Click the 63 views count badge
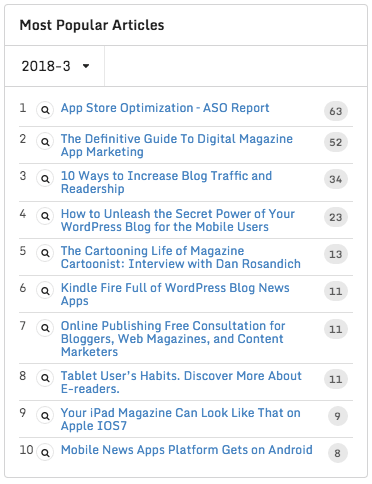372x484 pixels. click(x=336, y=111)
